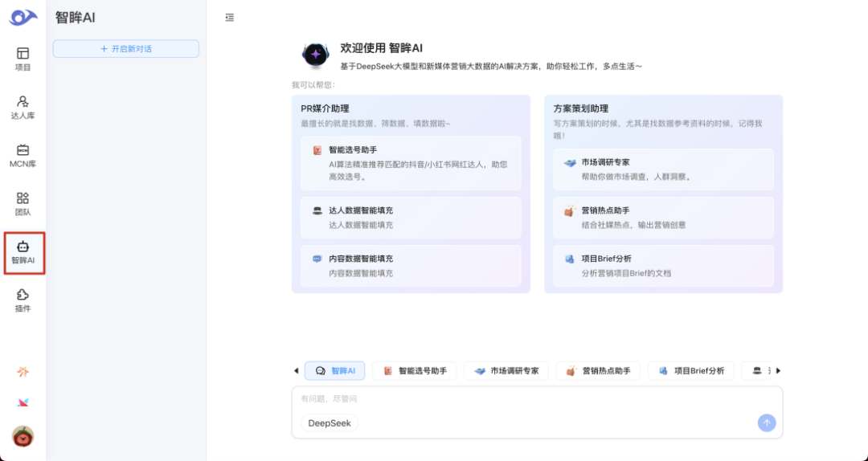868x461 pixels.
Task: Collapse the conversation list panel
Action: pyautogui.click(x=230, y=18)
